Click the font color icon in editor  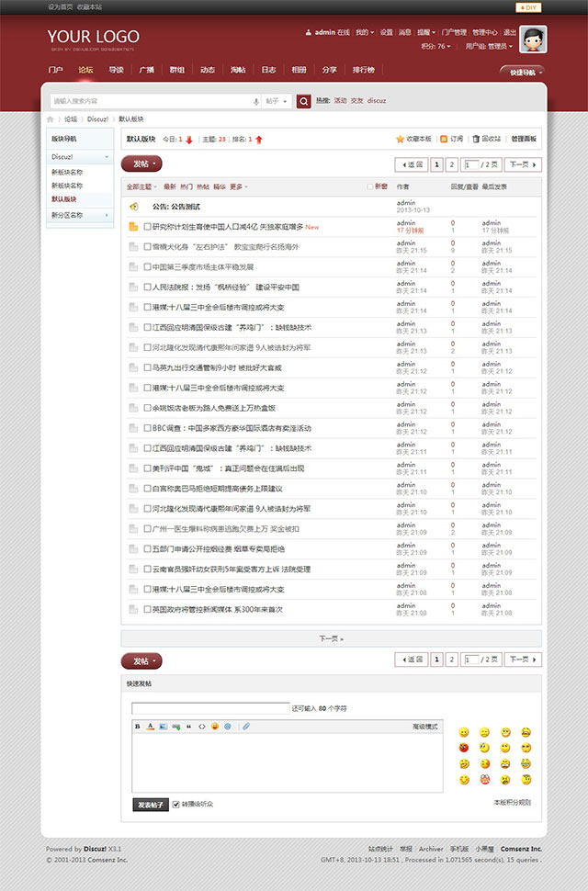(x=150, y=727)
